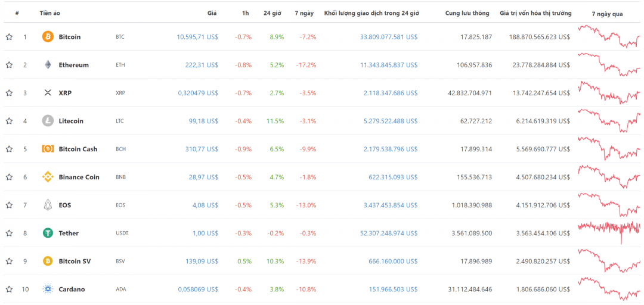Sort by the 1h column header
This screenshot has height=305, width=644.
click(x=246, y=13)
